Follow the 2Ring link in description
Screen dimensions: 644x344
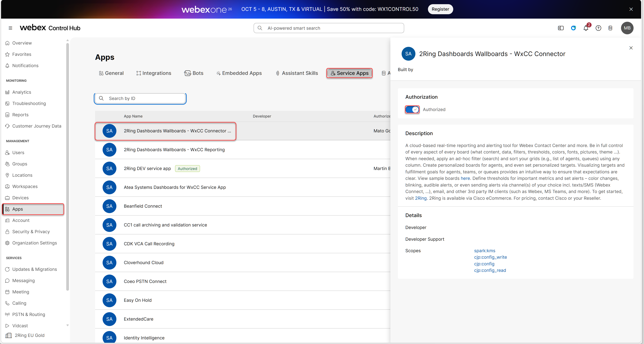[421, 198]
